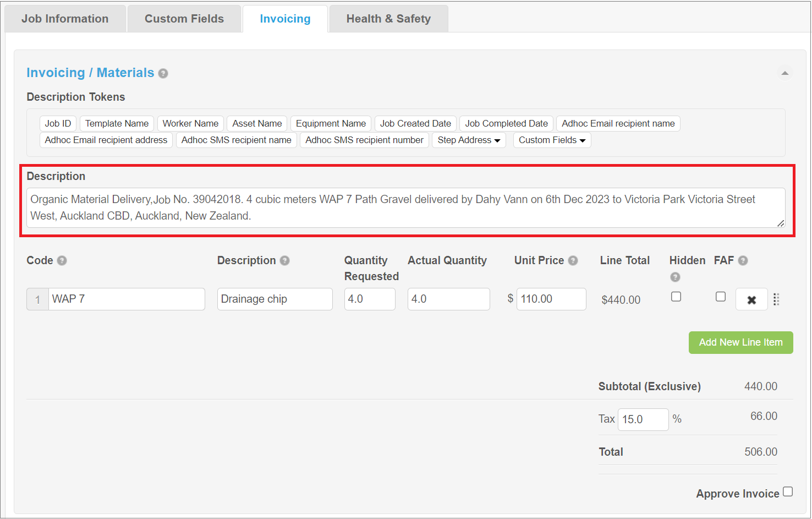812x519 pixels.
Task: Insert Adhoc Email recipient address token
Action: (x=106, y=140)
